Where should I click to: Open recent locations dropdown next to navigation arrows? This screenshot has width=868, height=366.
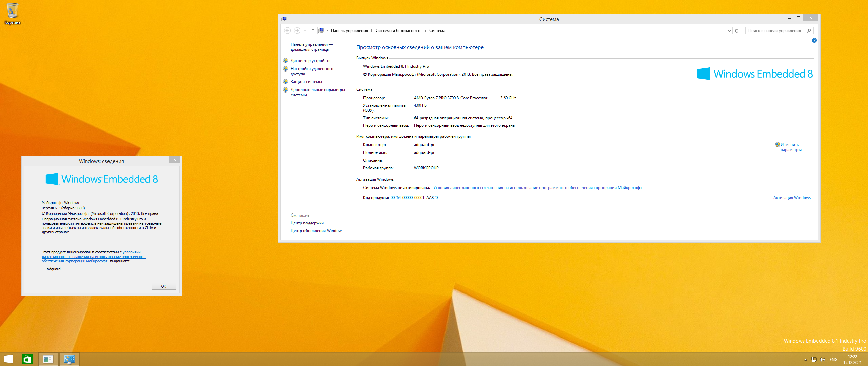[305, 30]
